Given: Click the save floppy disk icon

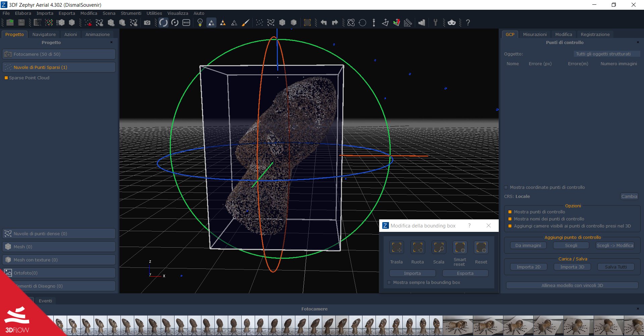Looking at the screenshot, I should 21,23.
